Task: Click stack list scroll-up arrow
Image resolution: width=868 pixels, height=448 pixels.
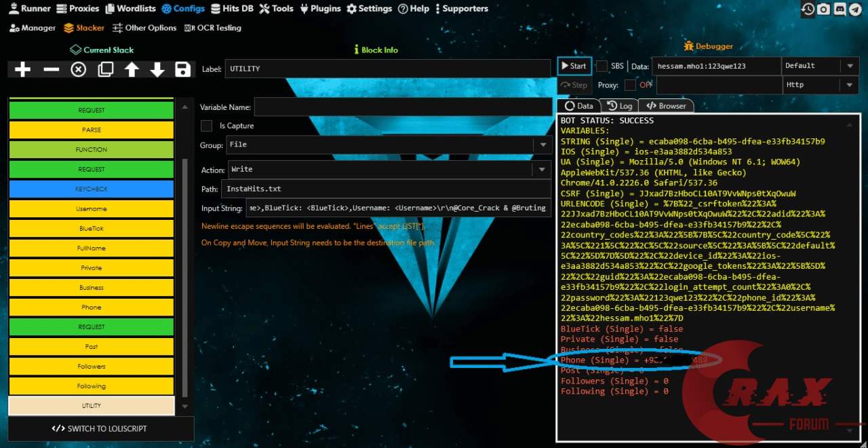Action: pyautogui.click(x=183, y=107)
